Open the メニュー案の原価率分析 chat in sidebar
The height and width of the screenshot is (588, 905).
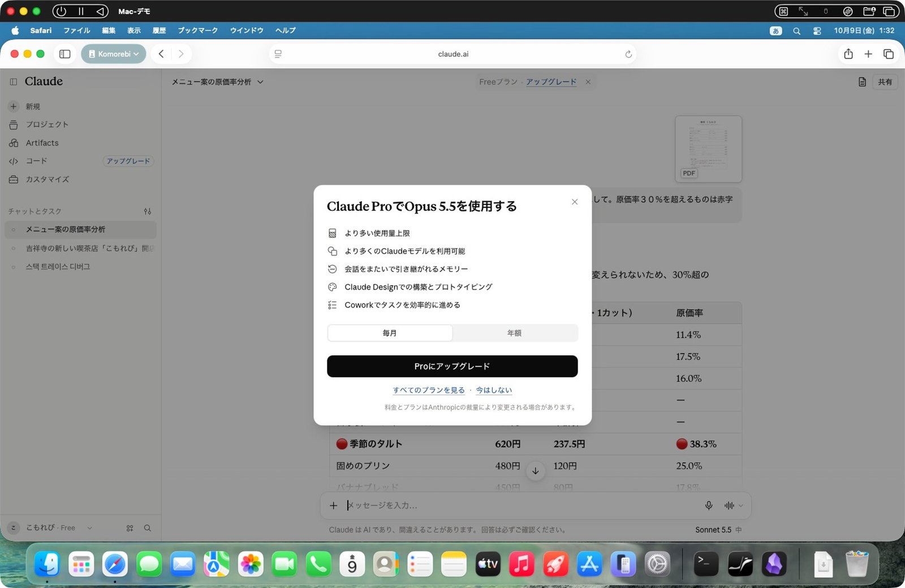(x=80, y=230)
